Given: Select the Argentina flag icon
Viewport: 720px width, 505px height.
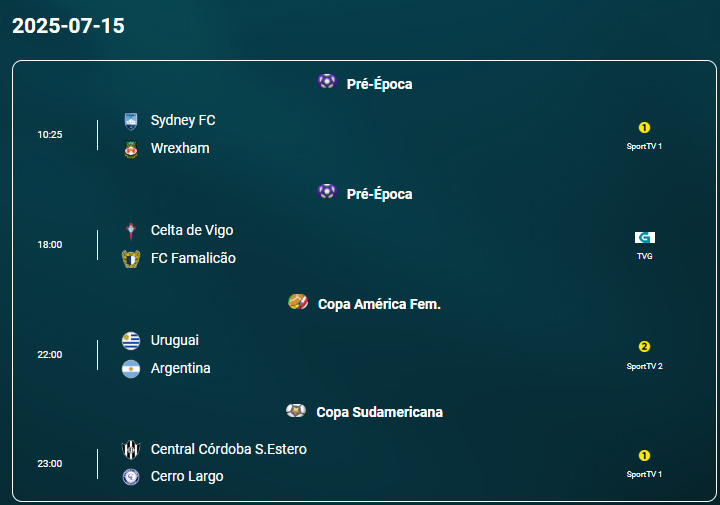Looking at the screenshot, I should pos(131,369).
